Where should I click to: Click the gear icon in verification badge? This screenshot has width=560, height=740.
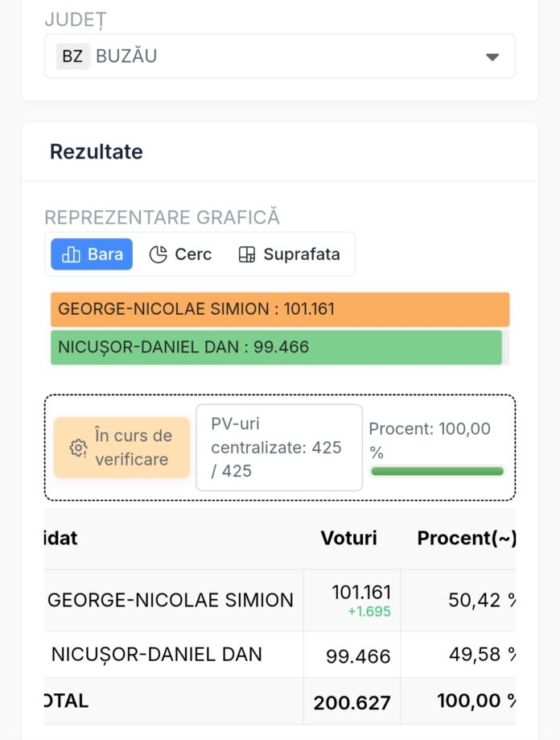[x=78, y=448]
